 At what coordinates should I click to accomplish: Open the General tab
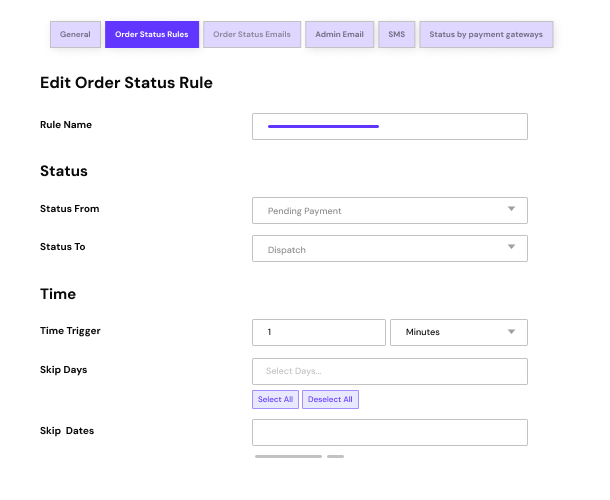(75, 35)
